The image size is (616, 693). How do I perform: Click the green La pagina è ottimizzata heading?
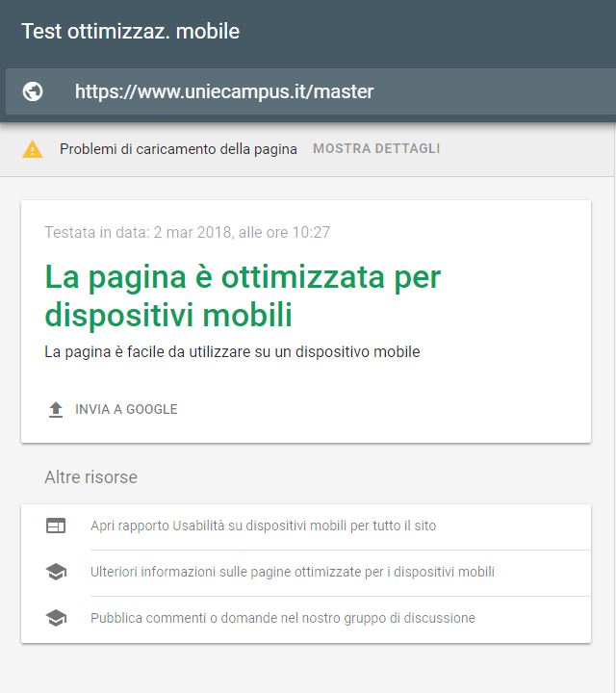(244, 295)
